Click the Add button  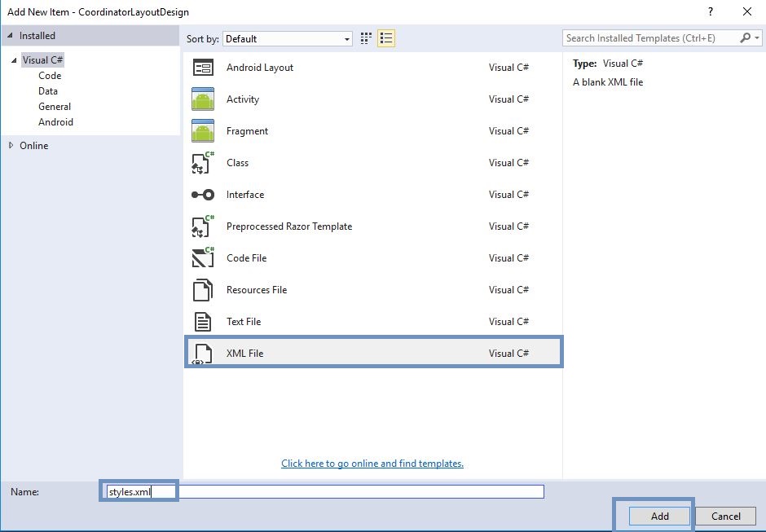pos(659,517)
